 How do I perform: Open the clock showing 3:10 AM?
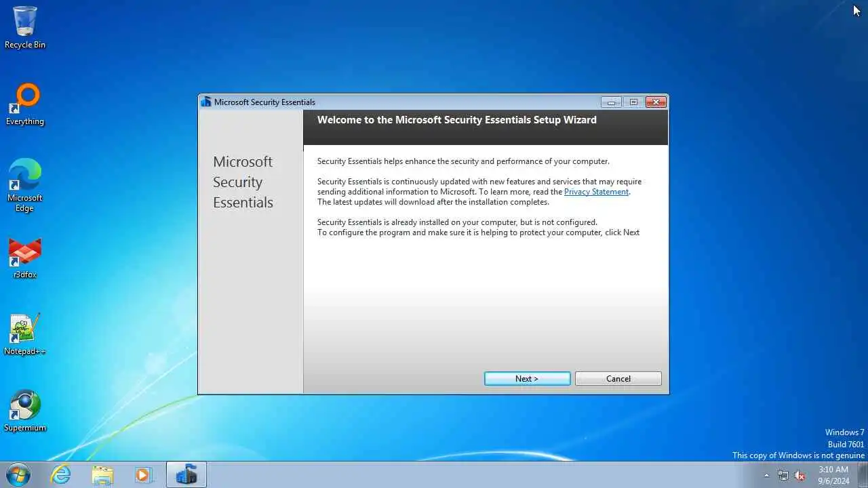click(x=833, y=475)
